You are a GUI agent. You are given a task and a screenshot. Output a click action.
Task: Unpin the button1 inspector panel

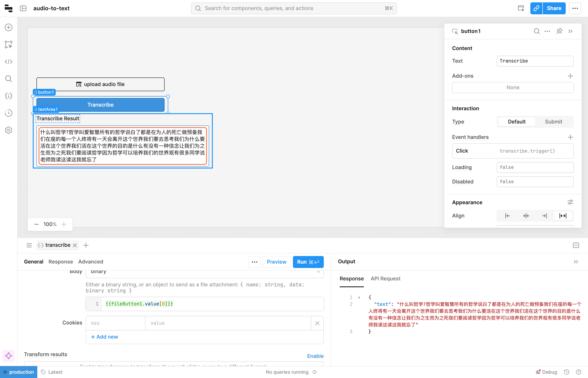click(x=559, y=31)
